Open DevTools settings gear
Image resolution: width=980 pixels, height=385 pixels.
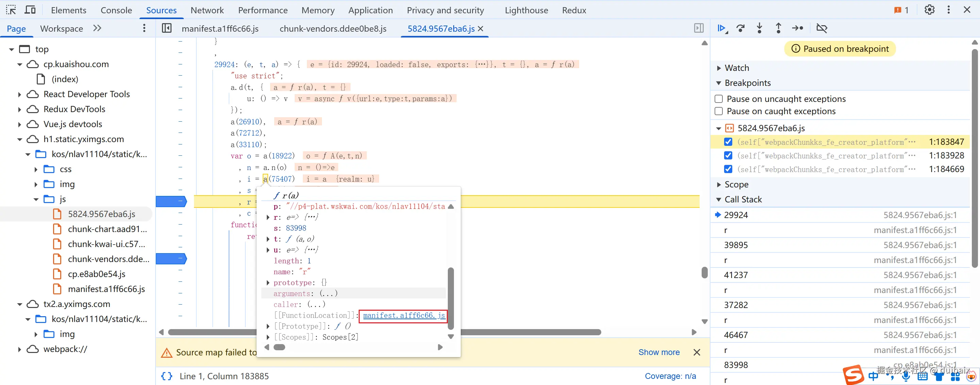[x=929, y=10]
